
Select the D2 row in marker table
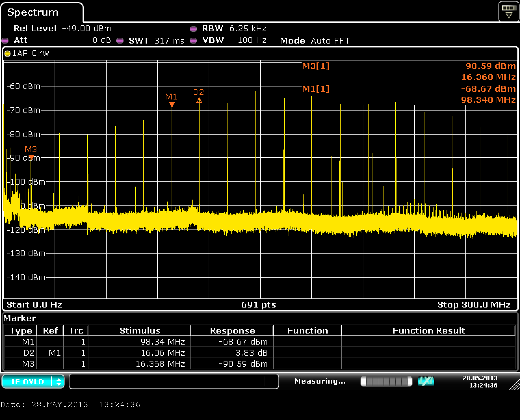point(260,353)
